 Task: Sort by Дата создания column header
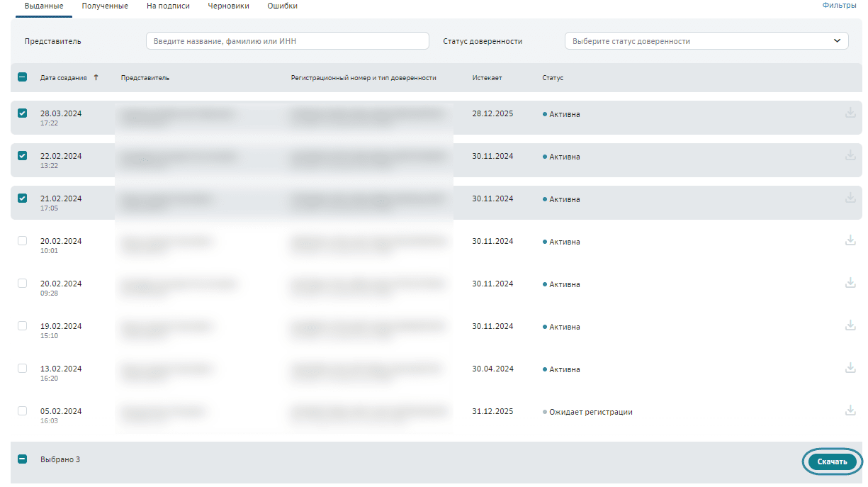(64, 78)
